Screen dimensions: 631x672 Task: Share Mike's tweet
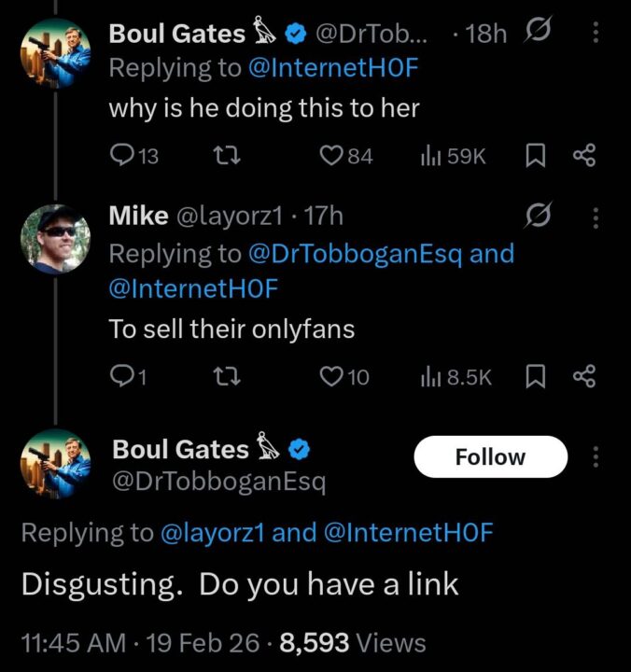pos(583,376)
